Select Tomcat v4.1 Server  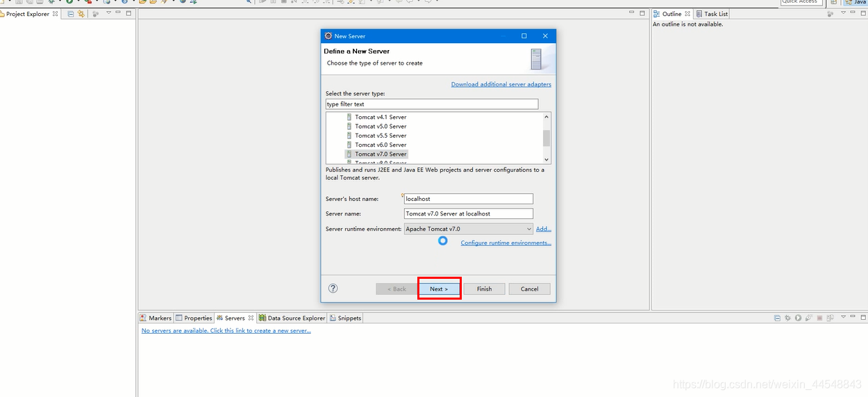[x=381, y=118]
